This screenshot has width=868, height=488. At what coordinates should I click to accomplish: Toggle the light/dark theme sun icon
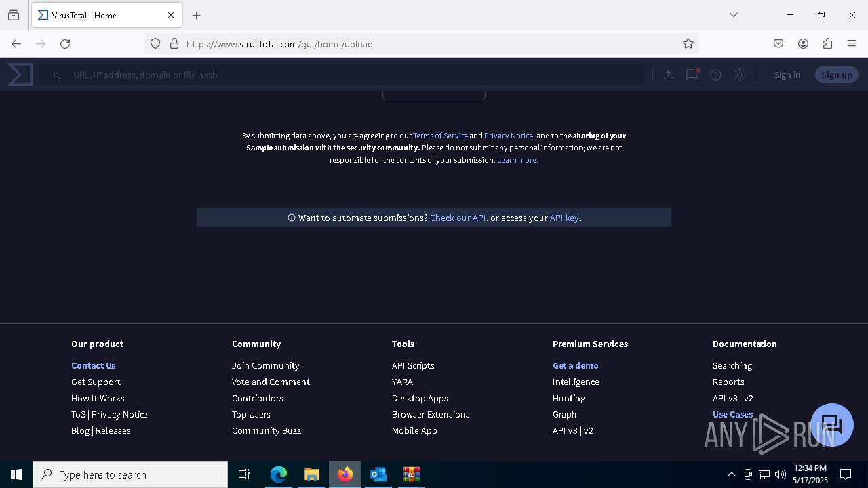[740, 75]
